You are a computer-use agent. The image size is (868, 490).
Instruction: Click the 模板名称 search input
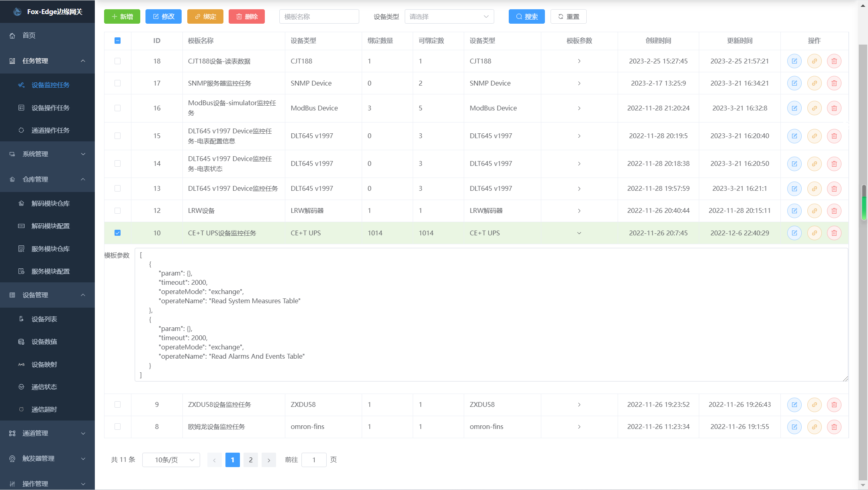pyautogui.click(x=319, y=16)
